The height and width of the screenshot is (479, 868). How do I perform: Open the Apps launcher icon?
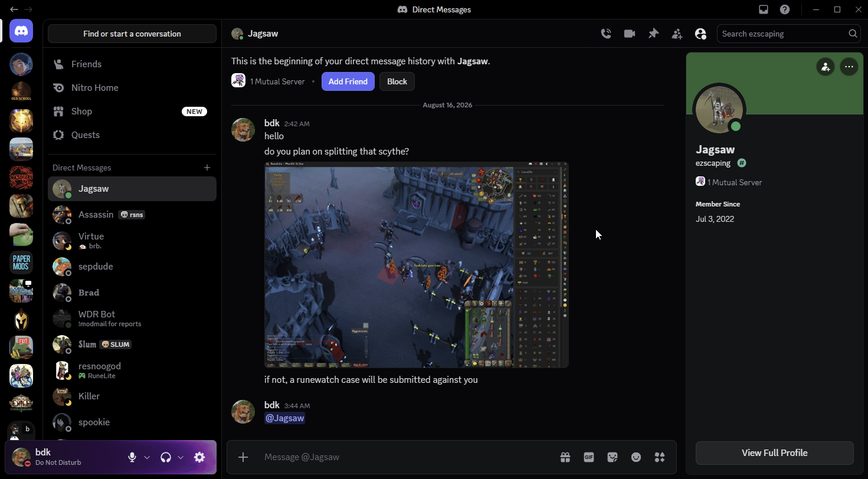(x=660, y=457)
